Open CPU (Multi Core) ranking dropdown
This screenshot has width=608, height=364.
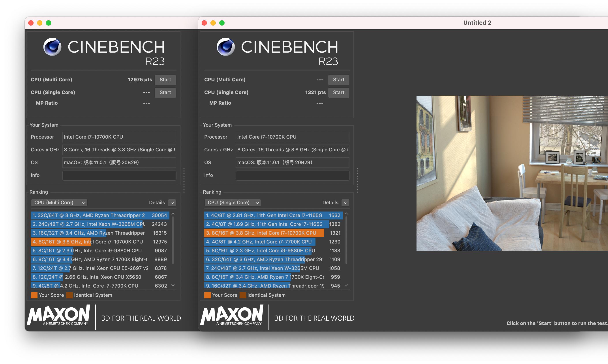59,203
